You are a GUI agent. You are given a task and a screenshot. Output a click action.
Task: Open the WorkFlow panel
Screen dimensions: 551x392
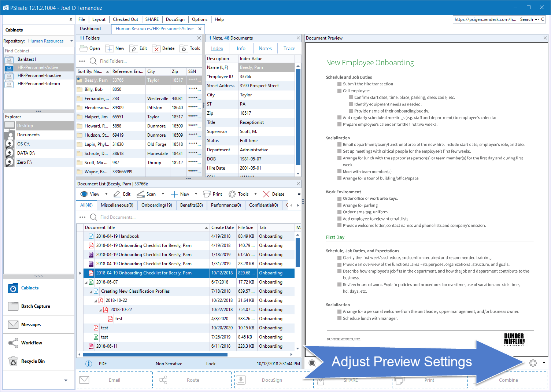tap(31, 343)
